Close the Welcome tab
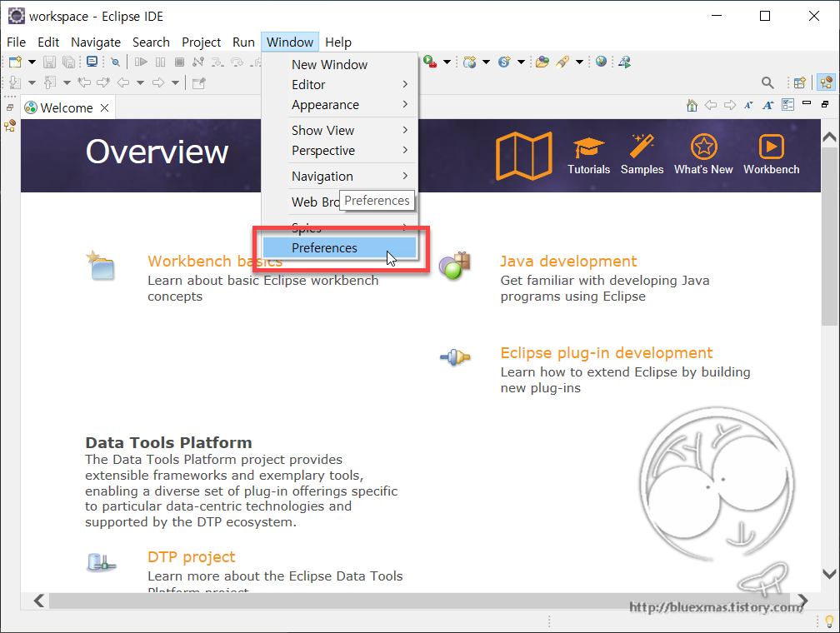 [x=105, y=107]
